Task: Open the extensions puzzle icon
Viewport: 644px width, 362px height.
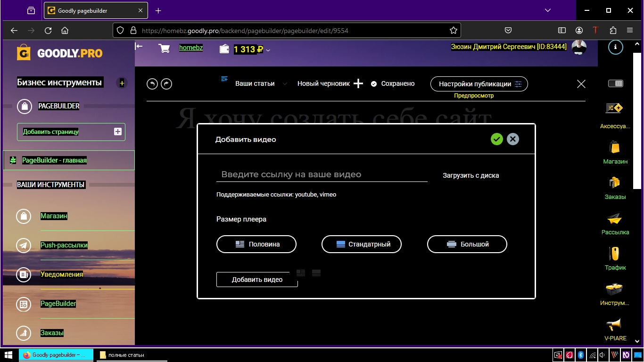Action: (613, 30)
